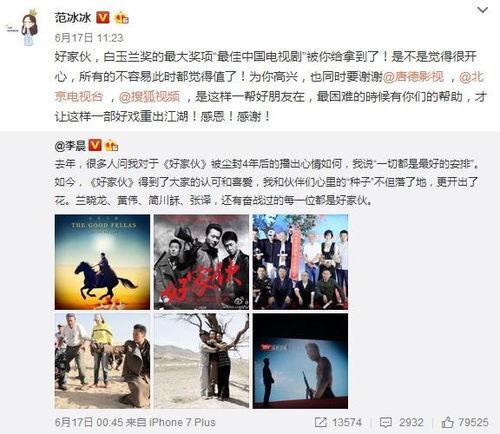Like the post with the 79525 thumbs-up icon
This screenshot has height=434, width=500.
point(447,422)
